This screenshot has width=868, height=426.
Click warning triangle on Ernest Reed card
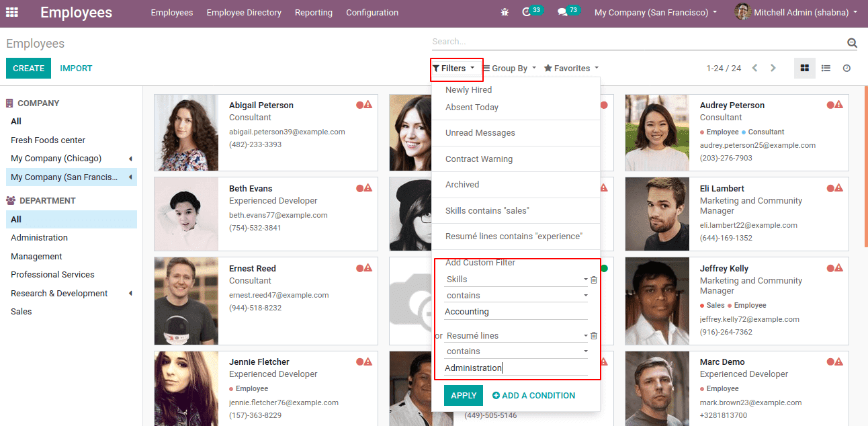[368, 268]
